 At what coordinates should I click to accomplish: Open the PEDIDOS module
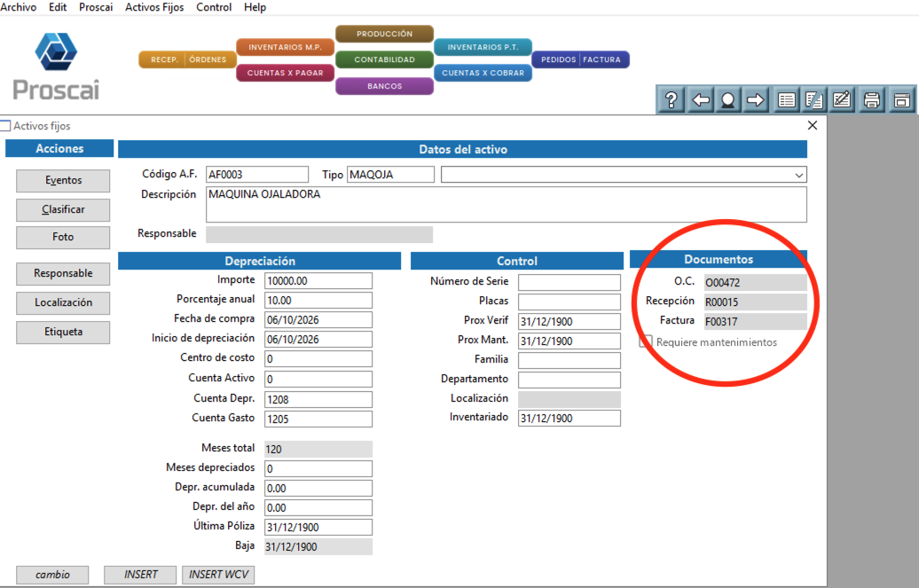(x=556, y=59)
